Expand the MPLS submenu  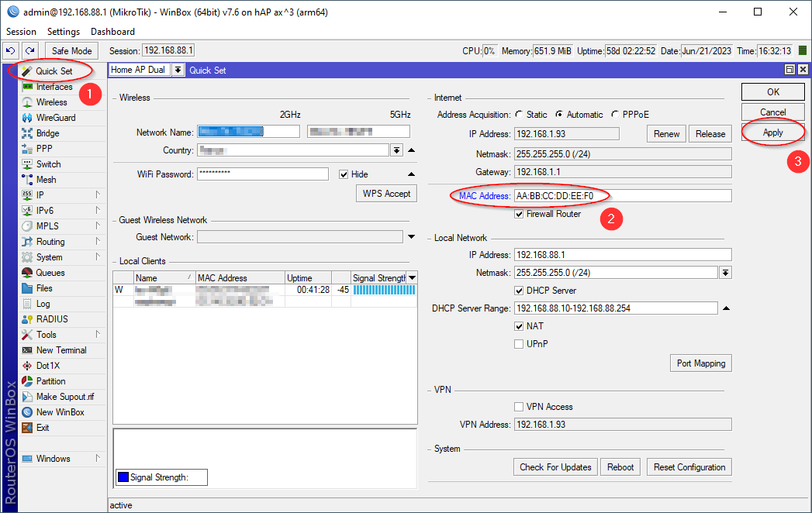[x=98, y=226]
